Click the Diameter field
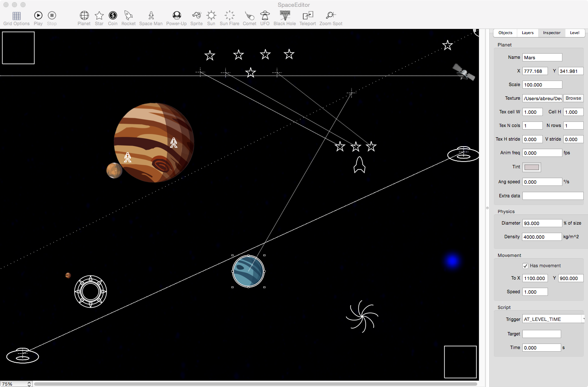Screen dimensions: 588x387 click(x=542, y=223)
